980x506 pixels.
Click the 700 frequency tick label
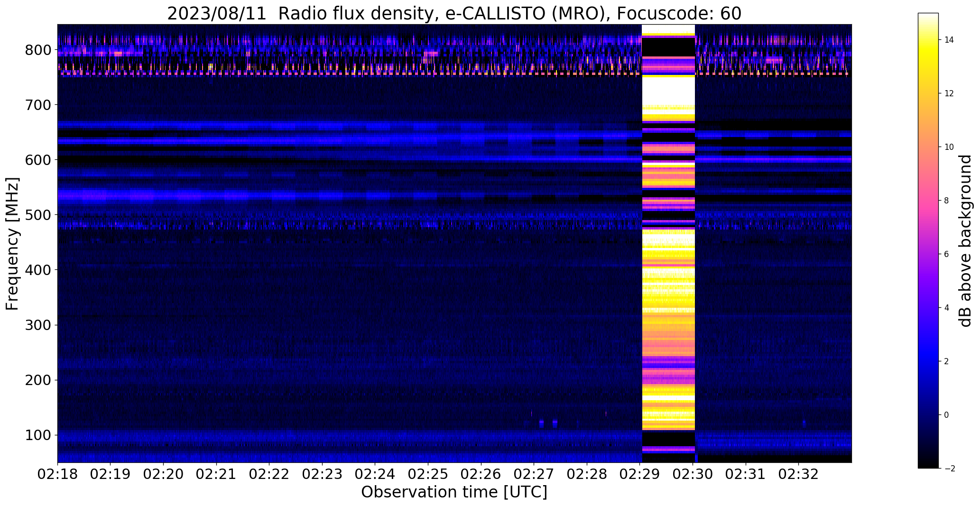click(38, 105)
